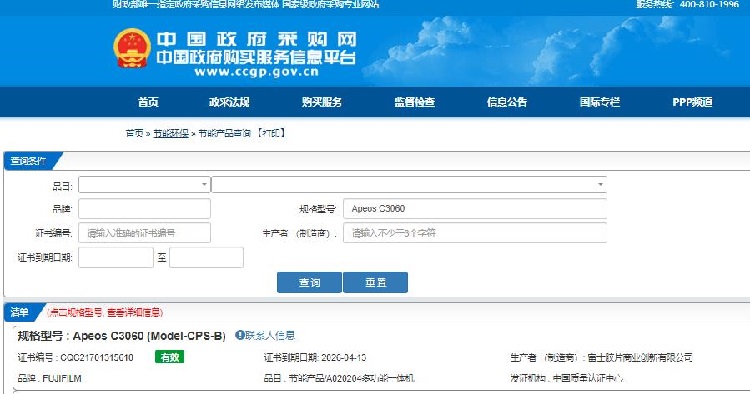Viewport: 750px width, 394px height.
Task: Expand the first 品目 category dropdown
Action: (x=144, y=185)
